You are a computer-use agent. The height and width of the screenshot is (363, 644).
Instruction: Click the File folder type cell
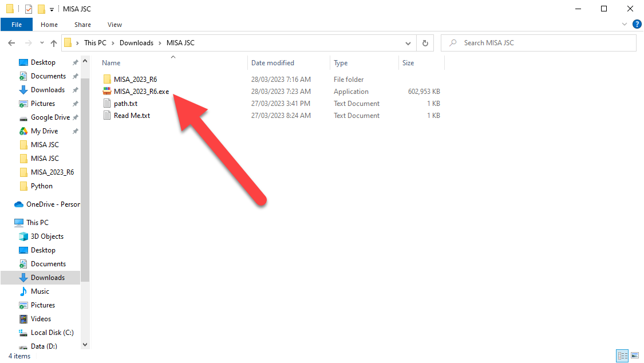(348, 79)
